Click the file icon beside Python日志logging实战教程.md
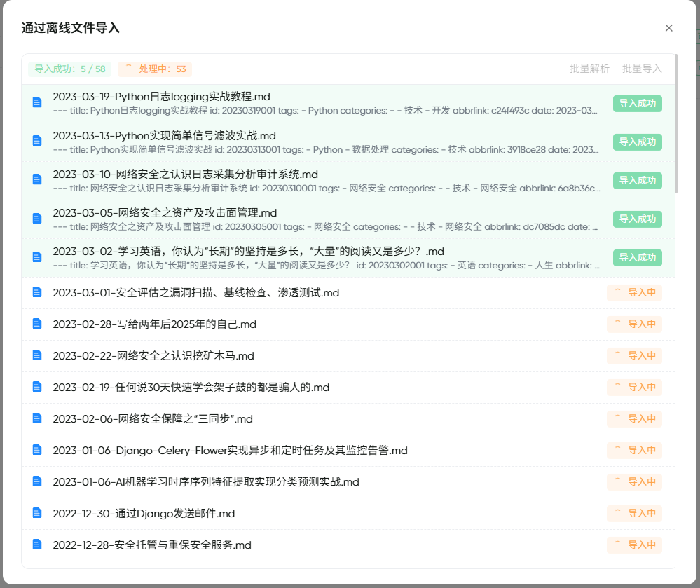This screenshot has height=588, width=700. (x=36, y=102)
